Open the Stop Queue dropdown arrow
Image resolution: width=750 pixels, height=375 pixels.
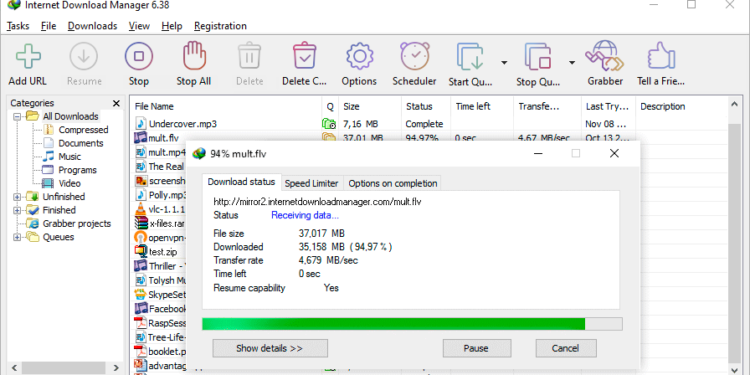[572, 62]
